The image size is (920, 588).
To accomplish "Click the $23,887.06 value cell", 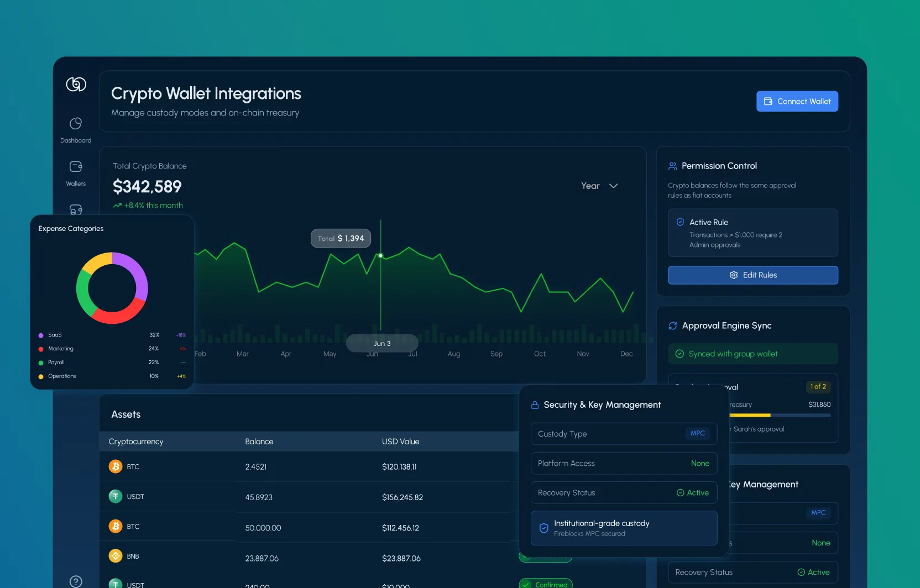I will pos(401,559).
